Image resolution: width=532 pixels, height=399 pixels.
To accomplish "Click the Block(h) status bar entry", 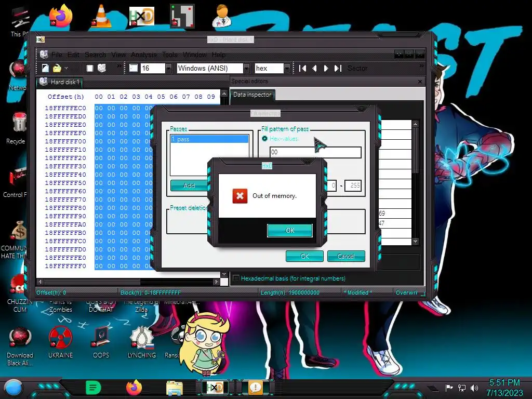I will click(151, 292).
